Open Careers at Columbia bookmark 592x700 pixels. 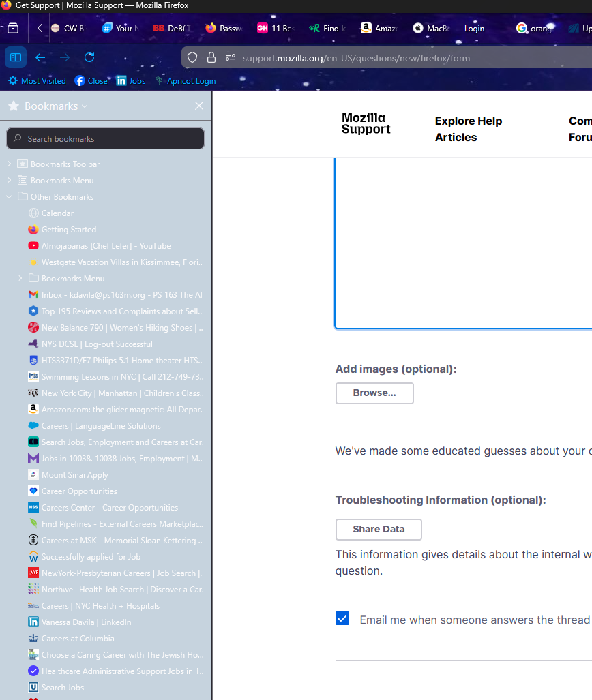(71, 639)
